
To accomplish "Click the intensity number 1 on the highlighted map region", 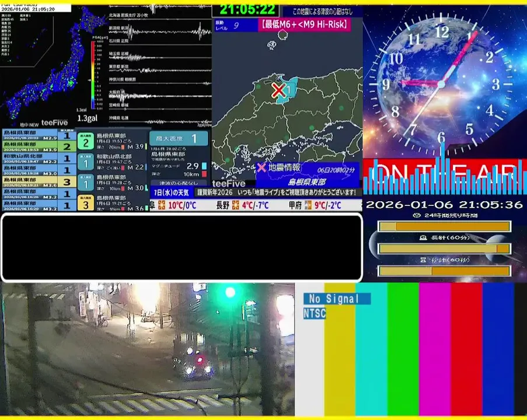I will [288, 90].
